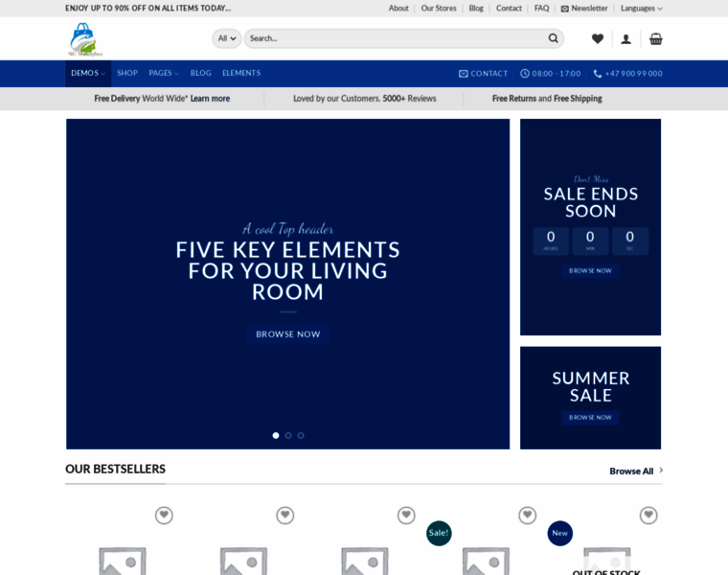Viewport: 728px width, 575px height.
Task: Click the Newsletter envelope link
Action: pyautogui.click(x=584, y=9)
